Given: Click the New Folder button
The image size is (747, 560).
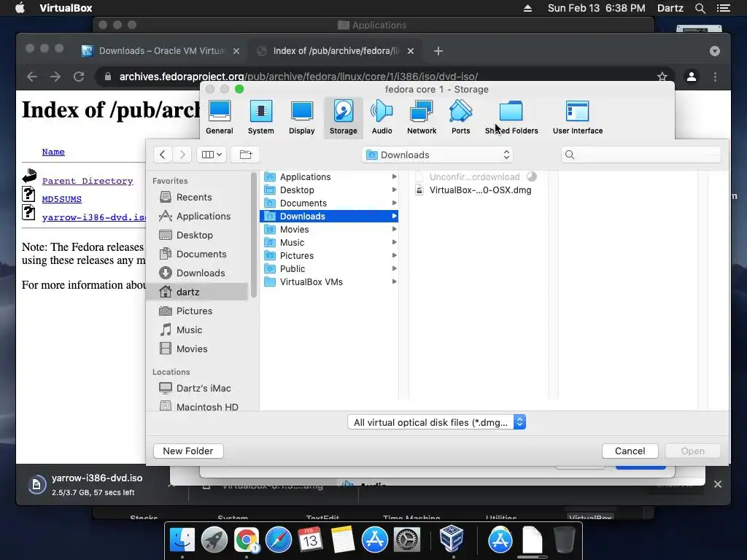Looking at the screenshot, I should [x=188, y=451].
